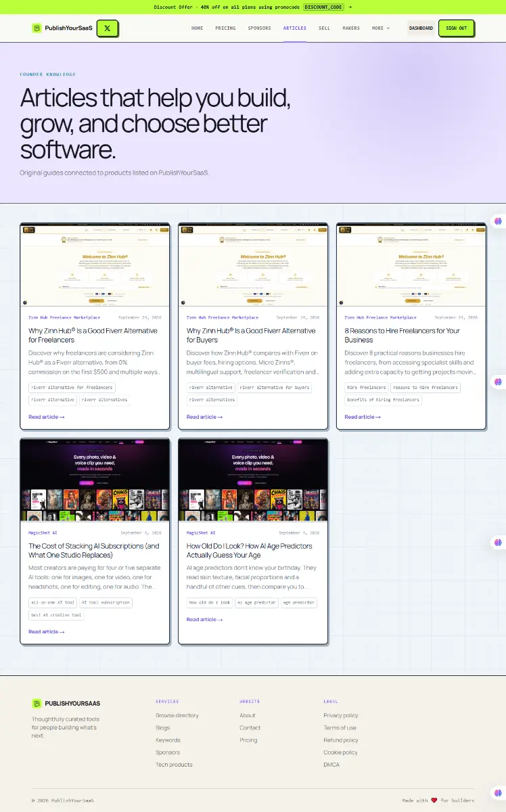The image size is (506, 812).
Task: Expand the MORE dropdown in navigation
Action: click(381, 28)
